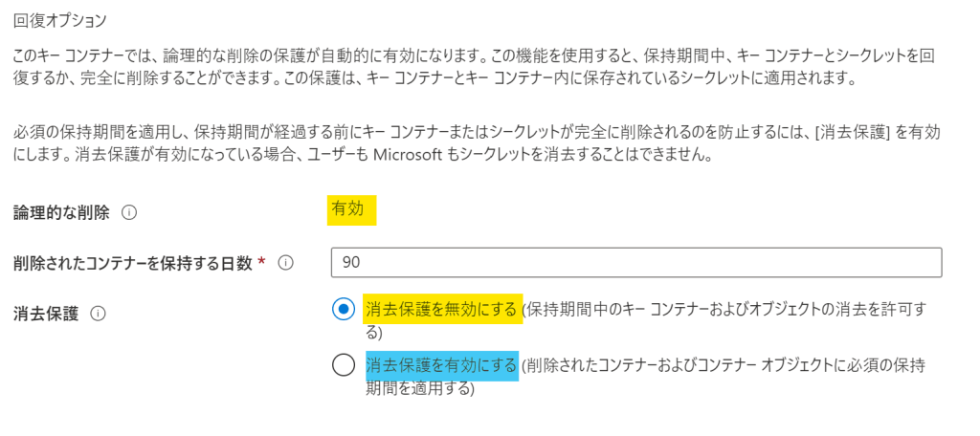Viewport: 980px width, 436px height.
Task: Click the retention days field showing 90
Action: point(635,262)
